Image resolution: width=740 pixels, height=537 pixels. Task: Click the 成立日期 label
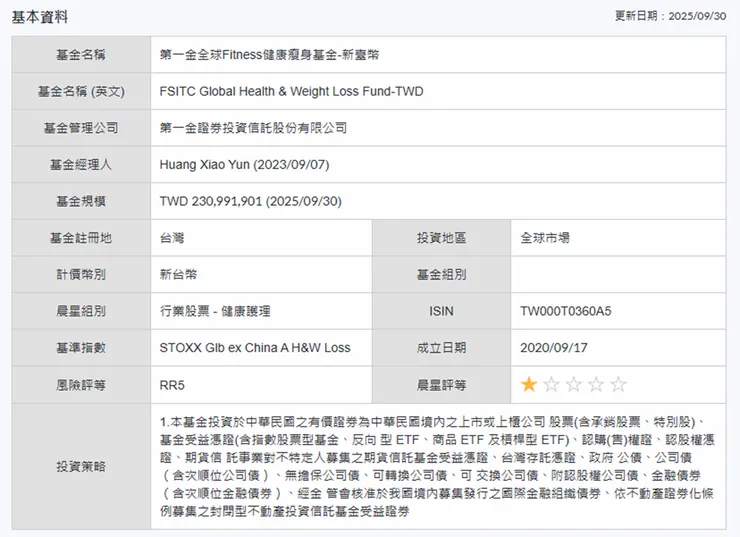coord(441,348)
